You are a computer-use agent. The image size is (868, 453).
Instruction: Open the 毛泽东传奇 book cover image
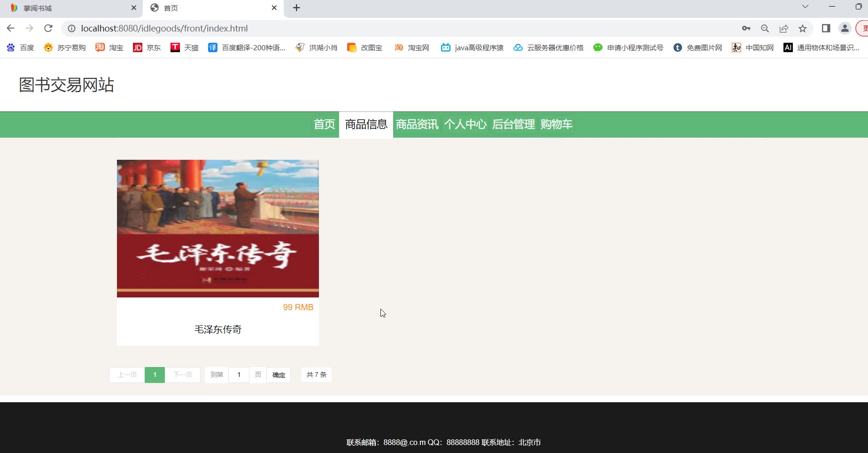point(218,228)
